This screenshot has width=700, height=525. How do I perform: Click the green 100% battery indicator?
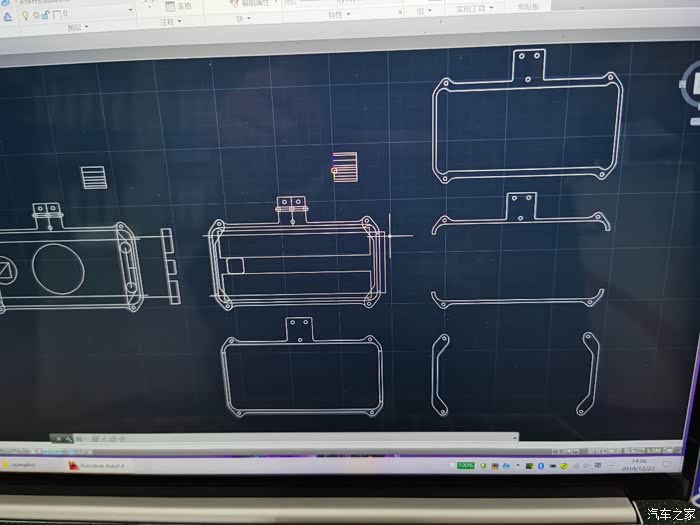pos(466,466)
